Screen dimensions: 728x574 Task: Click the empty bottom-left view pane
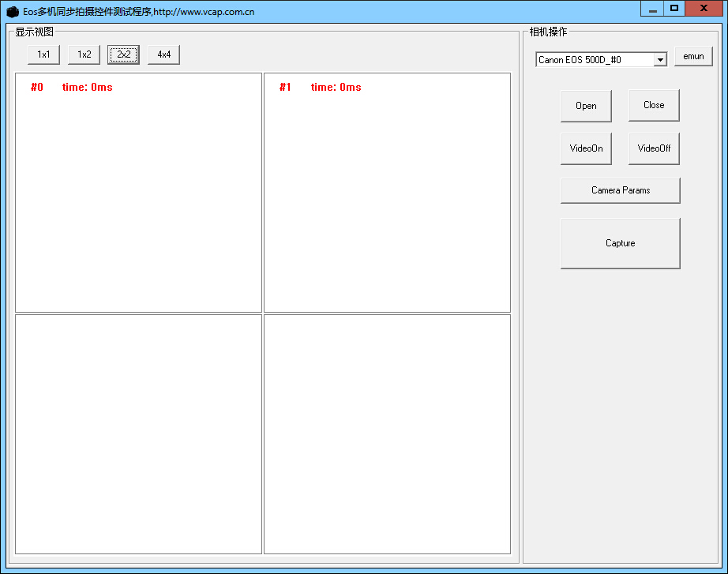pos(138,434)
